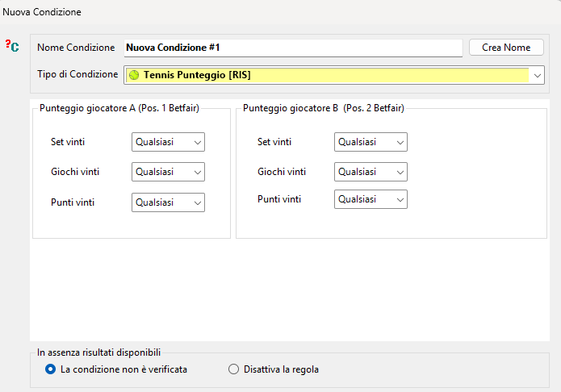Click the Crea Nome button
This screenshot has height=392, width=561.
506,48
